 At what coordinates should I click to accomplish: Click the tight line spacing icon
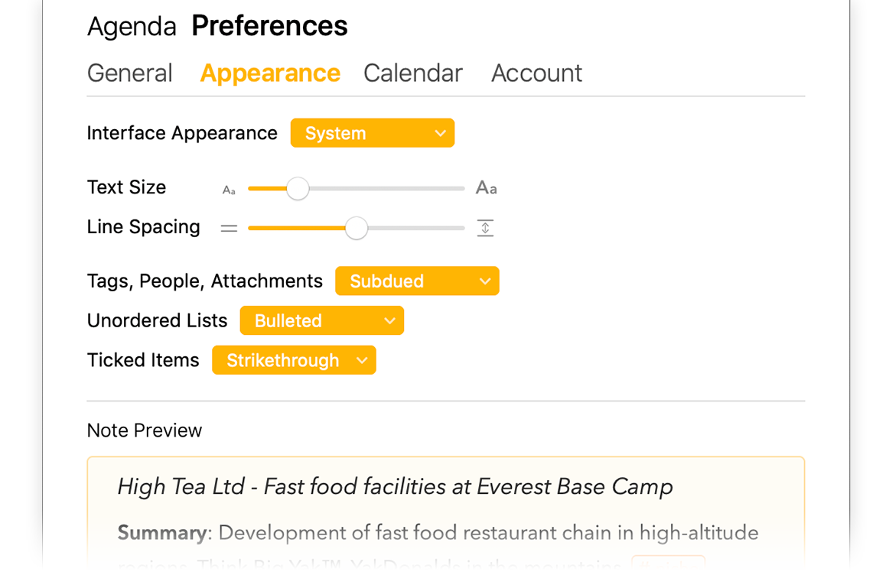[229, 229]
